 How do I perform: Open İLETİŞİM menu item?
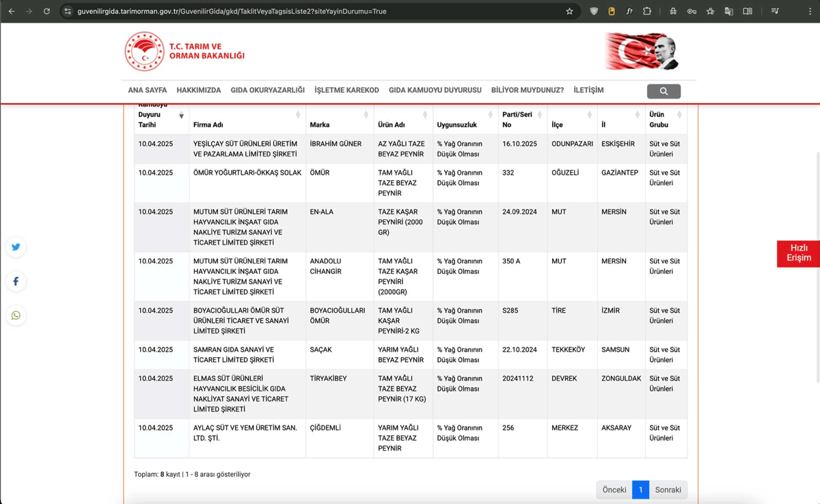click(588, 90)
